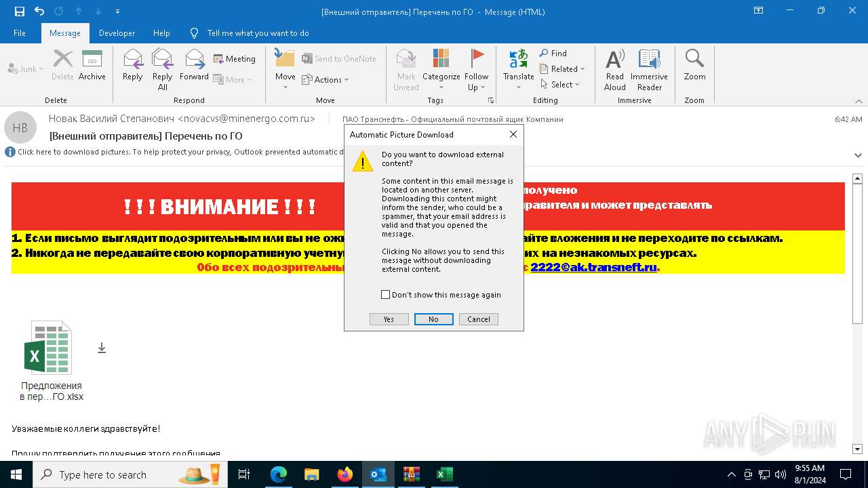Click the Save icon in quick access toolbar
The image size is (868, 488).
click(20, 11)
